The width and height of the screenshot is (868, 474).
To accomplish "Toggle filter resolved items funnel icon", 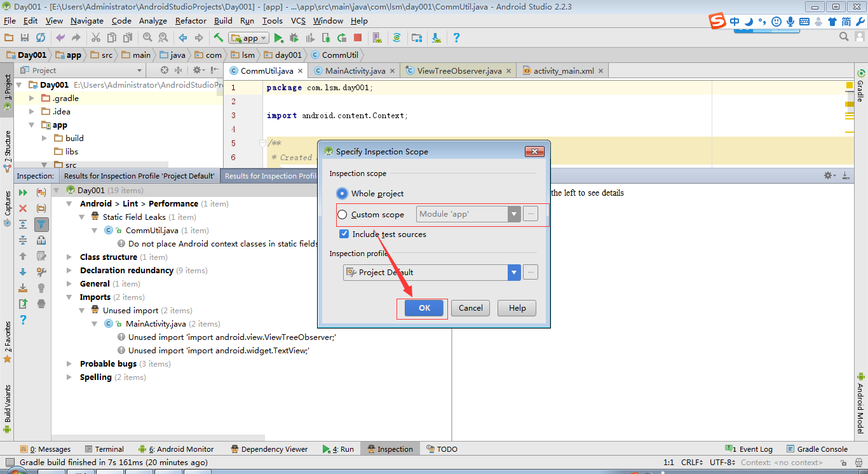I will tap(41, 224).
